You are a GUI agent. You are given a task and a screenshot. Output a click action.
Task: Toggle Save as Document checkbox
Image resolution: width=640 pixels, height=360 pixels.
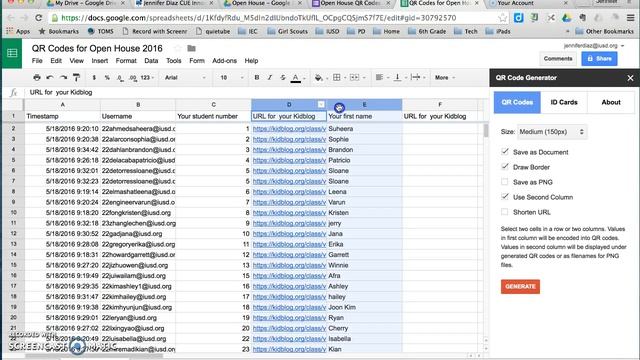pos(505,152)
